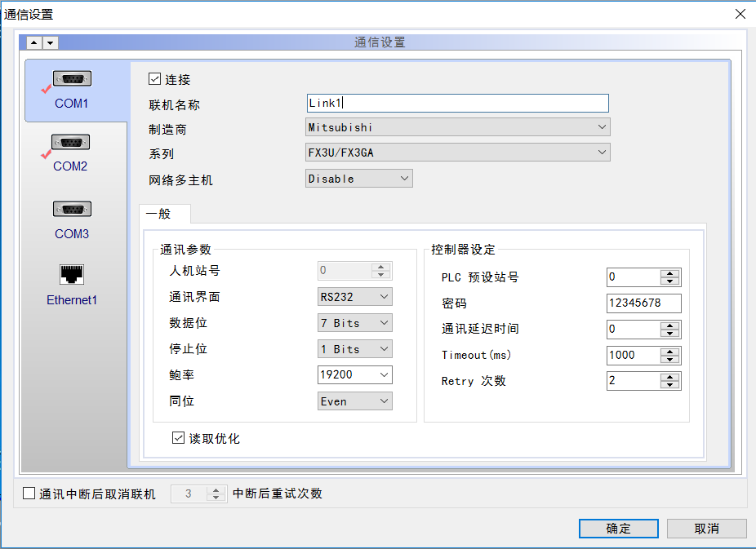Toggle the 读取优化 checkbox
This screenshot has width=756, height=549.
tap(179, 438)
